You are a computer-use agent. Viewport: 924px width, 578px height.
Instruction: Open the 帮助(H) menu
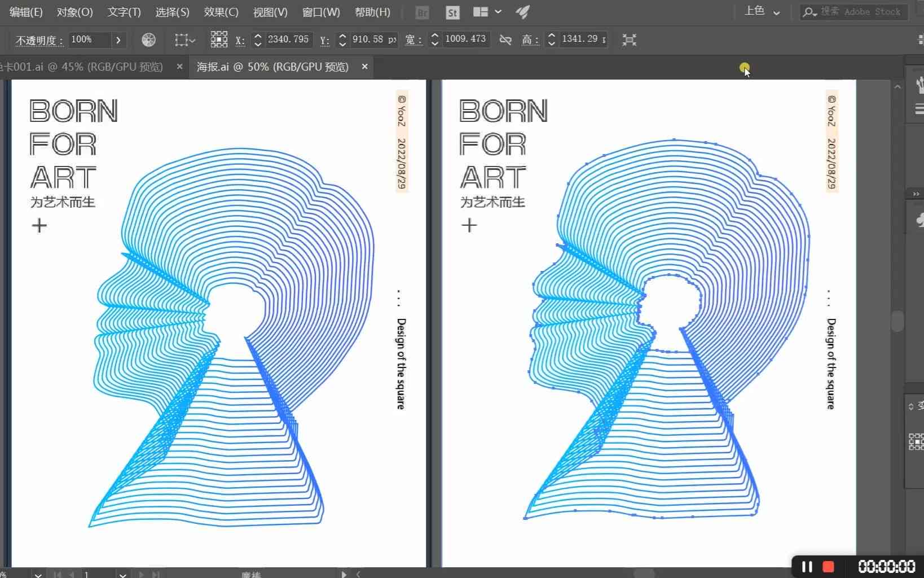[372, 12]
